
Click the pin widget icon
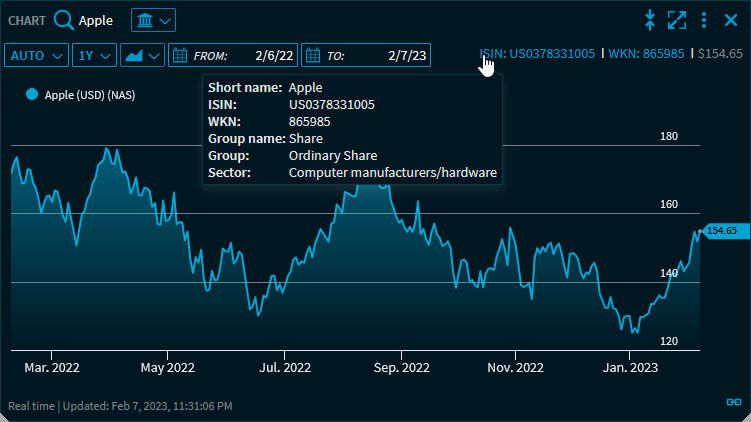point(650,20)
